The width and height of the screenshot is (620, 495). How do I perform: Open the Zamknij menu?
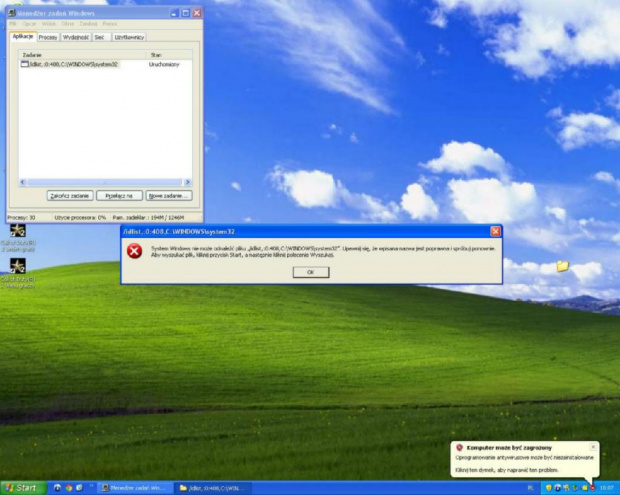[88, 24]
